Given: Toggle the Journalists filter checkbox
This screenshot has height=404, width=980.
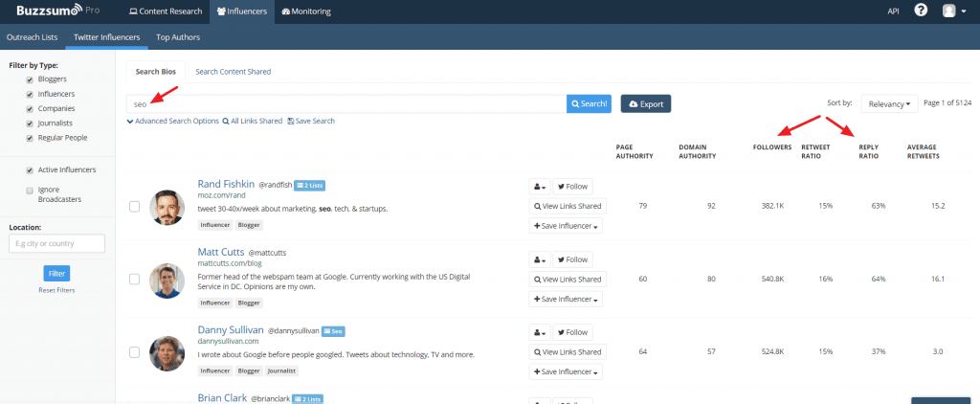Looking at the screenshot, I should [x=30, y=123].
